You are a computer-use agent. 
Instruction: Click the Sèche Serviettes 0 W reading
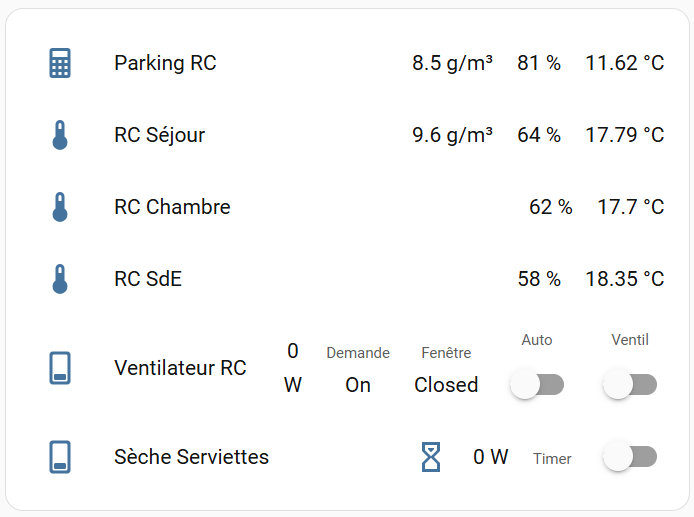491,457
